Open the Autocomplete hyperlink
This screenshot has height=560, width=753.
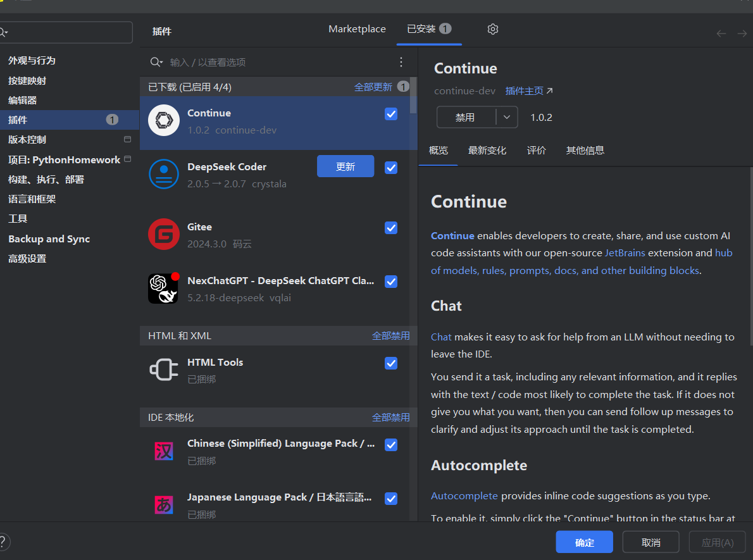[464, 495]
